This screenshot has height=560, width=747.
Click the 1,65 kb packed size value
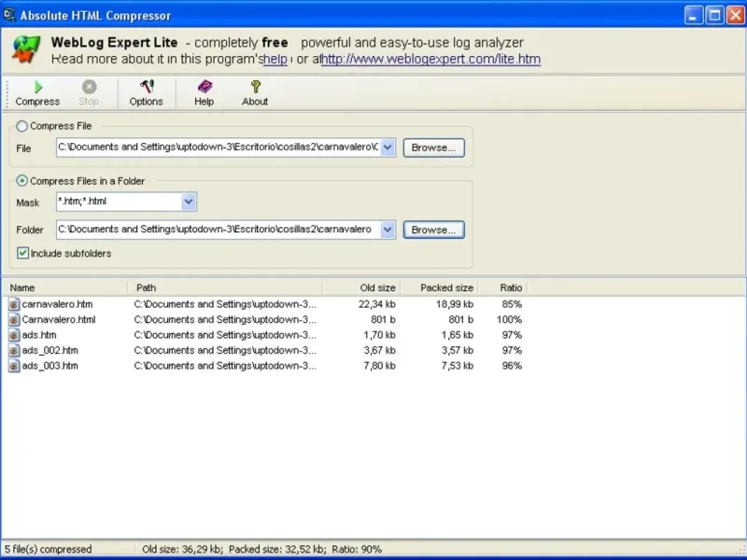tap(457, 335)
